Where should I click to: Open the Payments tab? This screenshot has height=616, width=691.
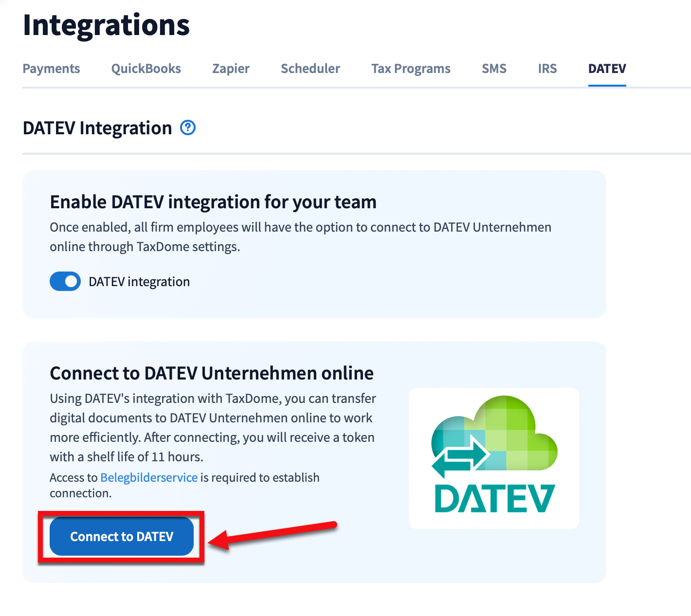[51, 69]
